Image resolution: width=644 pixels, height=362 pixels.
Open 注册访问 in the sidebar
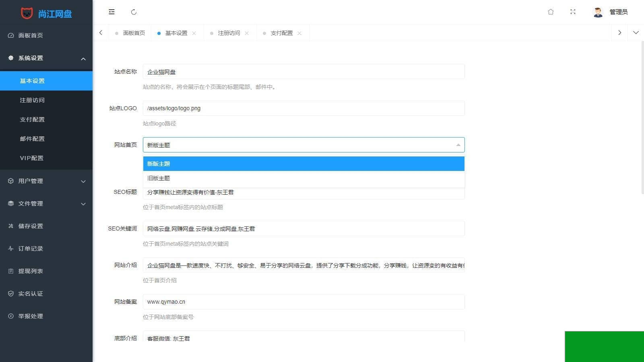pos(46,100)
